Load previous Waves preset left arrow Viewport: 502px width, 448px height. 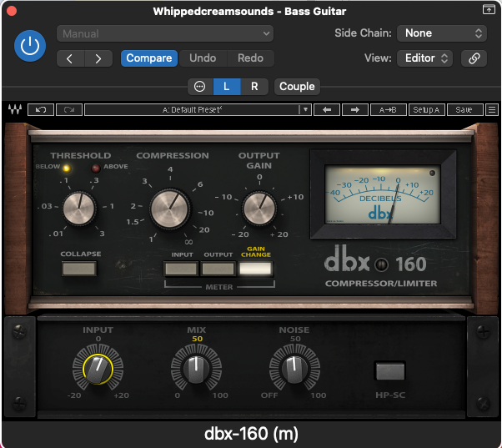point(327,110)
